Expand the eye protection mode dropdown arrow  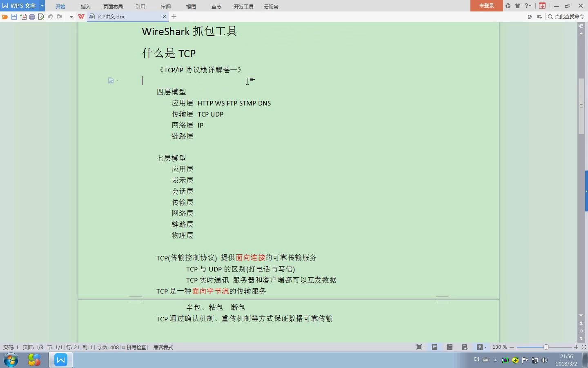[486, 347]
